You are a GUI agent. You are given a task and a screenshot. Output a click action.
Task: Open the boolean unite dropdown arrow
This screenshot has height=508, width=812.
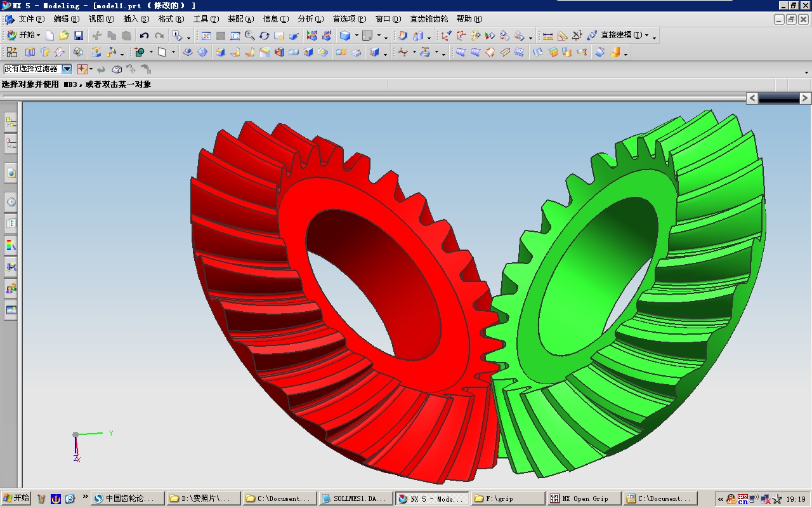(x=151, y=53)
